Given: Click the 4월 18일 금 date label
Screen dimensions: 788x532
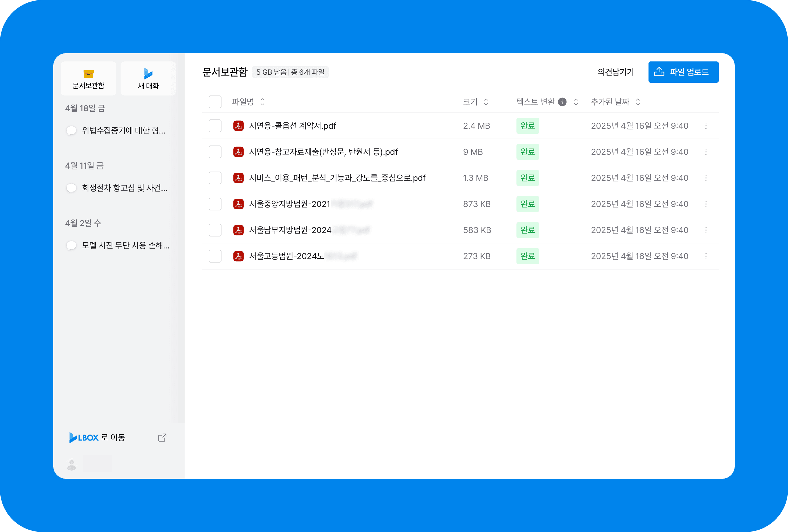Looking at the screenshot, I should pos(85,108).
